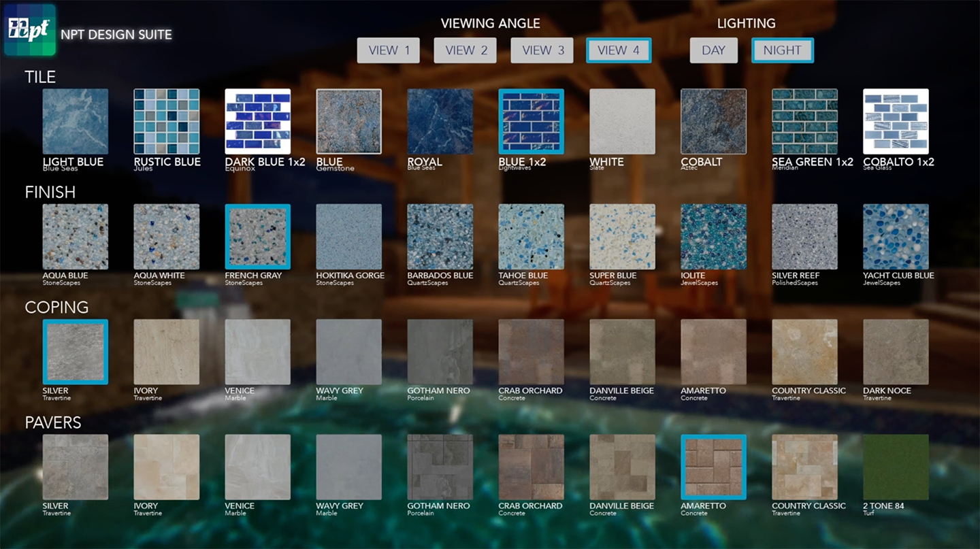Pick Dark Blue 1x2 Equinox tile
The height and width of the screenshot is (549, 980).
258,122
